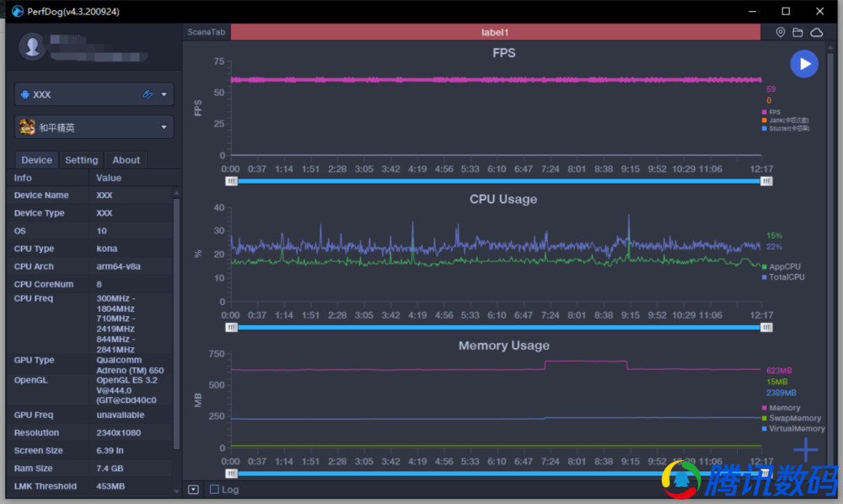The width and height of the screenshot is (843, 504).
Task: Click the Value column header
Action: pyautogui.click(x=109, y=178)
